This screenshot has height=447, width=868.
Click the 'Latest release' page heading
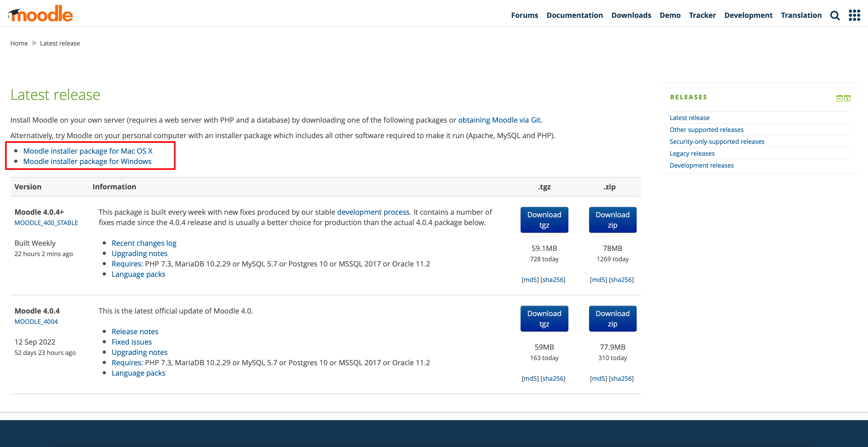[55, 95]
